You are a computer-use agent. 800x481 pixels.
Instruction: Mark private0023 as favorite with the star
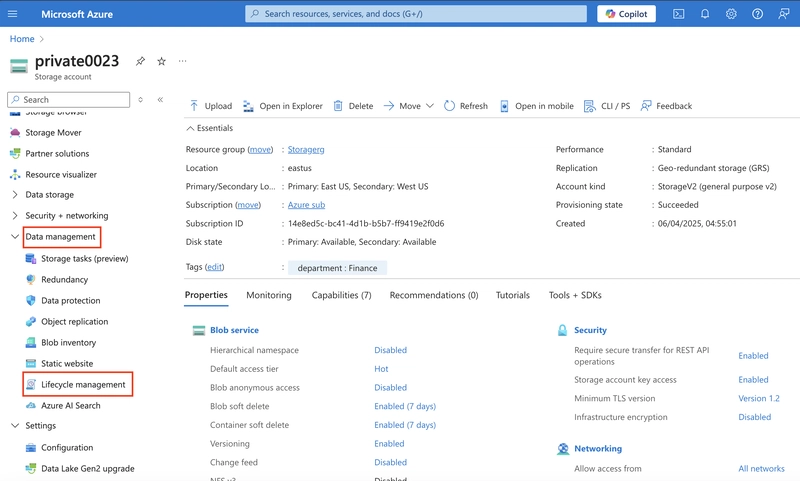pyautogui.click(x=161, y=61)
